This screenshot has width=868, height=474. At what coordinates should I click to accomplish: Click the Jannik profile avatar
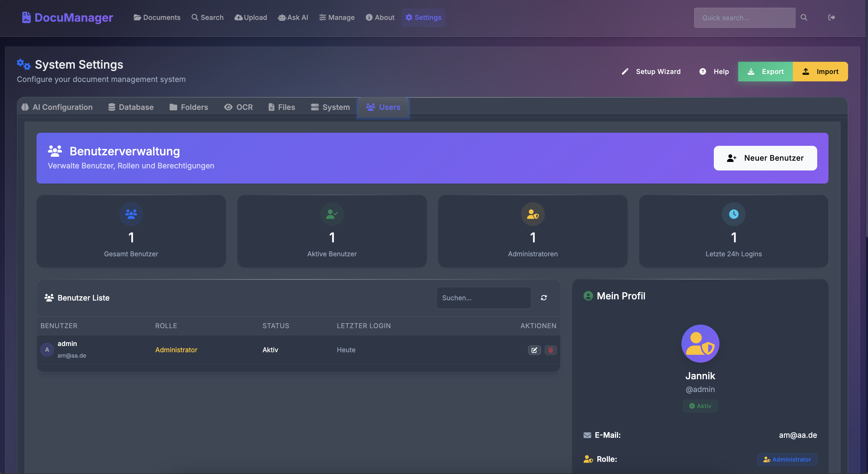(x=700, y=343)
